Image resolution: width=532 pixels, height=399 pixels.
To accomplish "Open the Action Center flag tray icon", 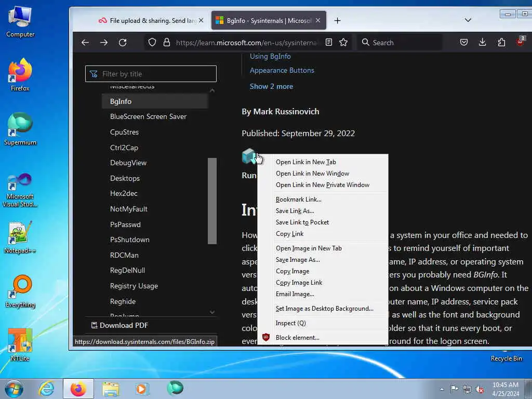I will click(x=454, y=389).
